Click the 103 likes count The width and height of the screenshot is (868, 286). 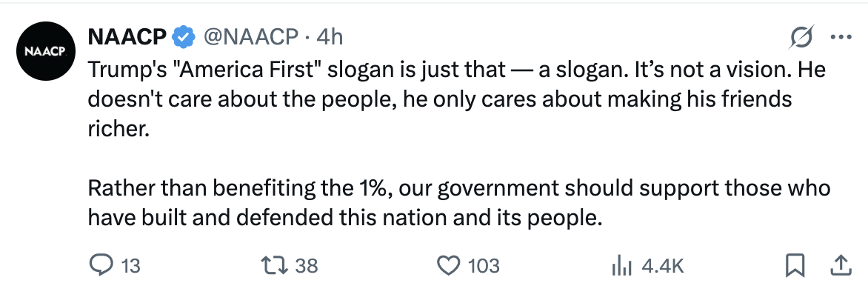pyautogui.click(x=484, y=266)
